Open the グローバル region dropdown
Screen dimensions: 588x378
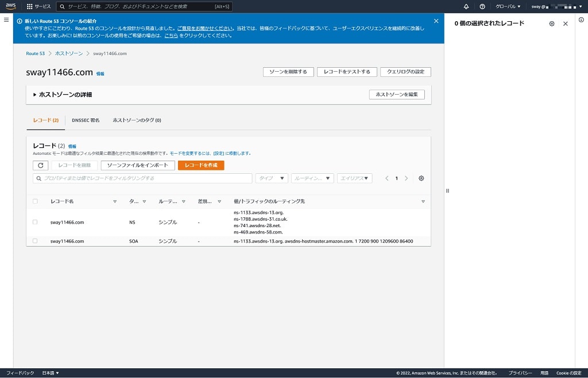508,6
